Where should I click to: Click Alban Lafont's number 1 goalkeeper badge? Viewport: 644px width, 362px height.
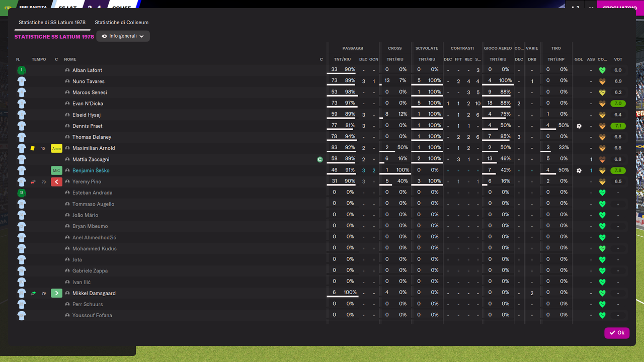[22, 70]
